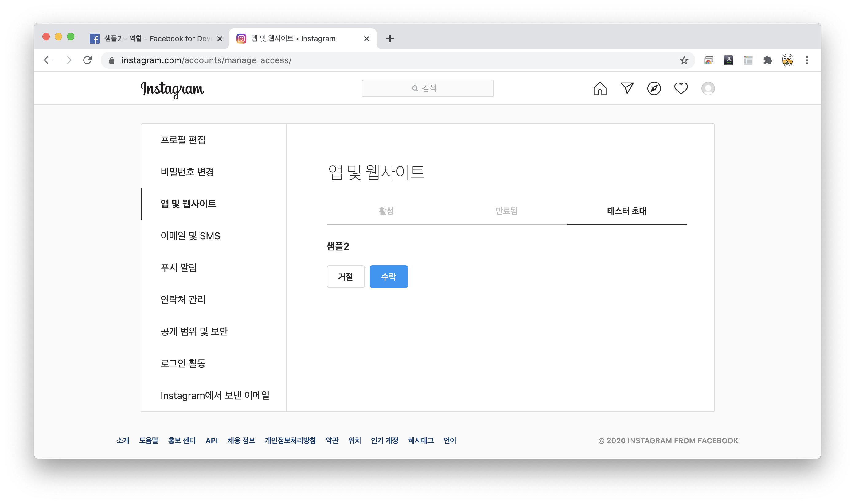This screenshot has width=855, height=504.
Task: Decline invite with 거절 button
Action: 345,277
